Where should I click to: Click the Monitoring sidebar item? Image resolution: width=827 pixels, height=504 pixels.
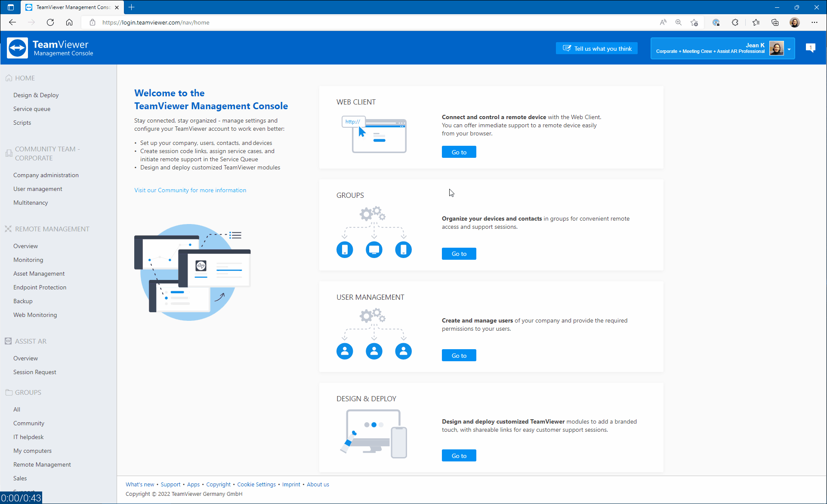[28, 260]
